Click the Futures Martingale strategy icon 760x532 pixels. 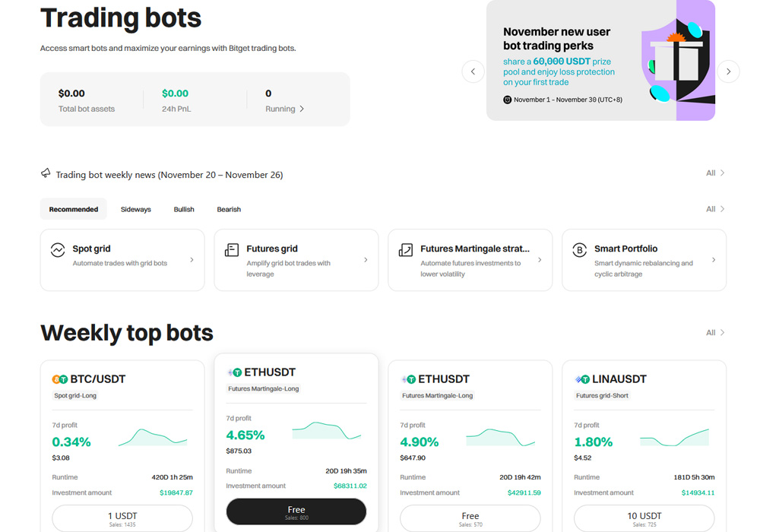point(406,250)
